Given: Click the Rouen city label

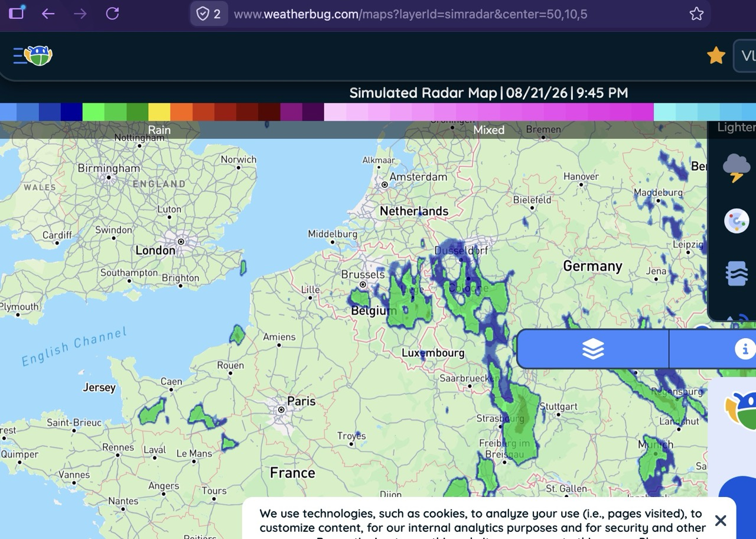Looking at the screenshot, I should click(x=230, y=365).
